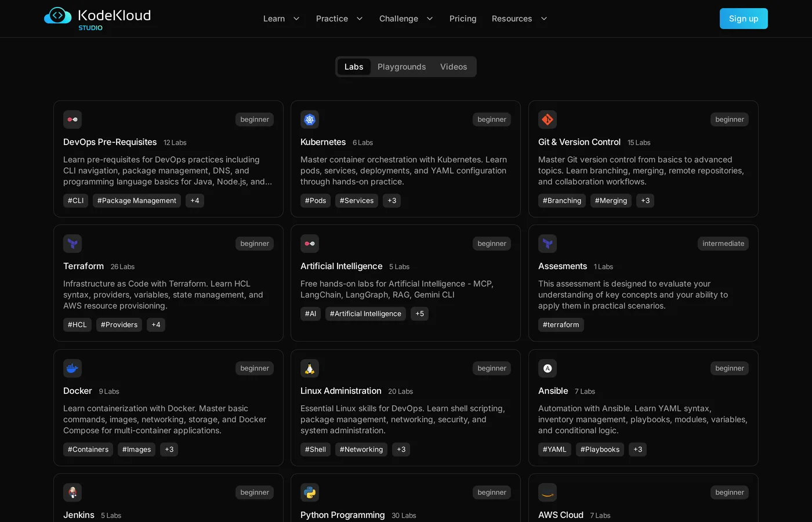
Task: Click the #Pods tag
Action: point(316,201)
